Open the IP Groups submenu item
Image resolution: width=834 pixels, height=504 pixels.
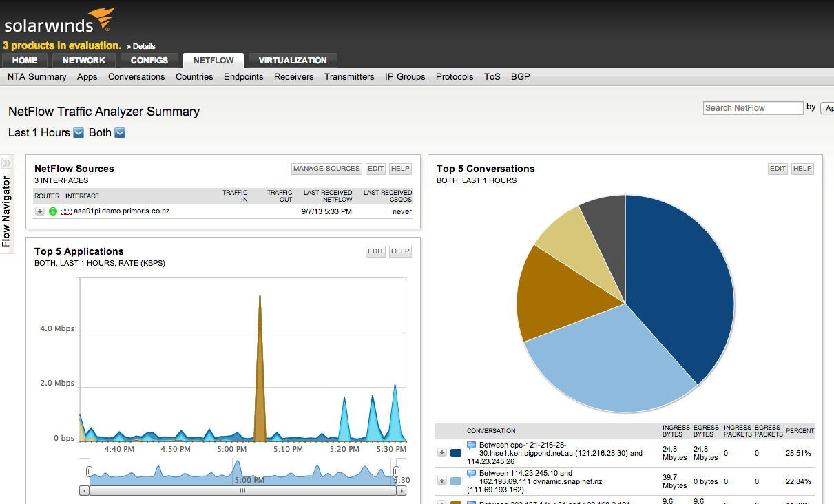[x=405, y=77]
